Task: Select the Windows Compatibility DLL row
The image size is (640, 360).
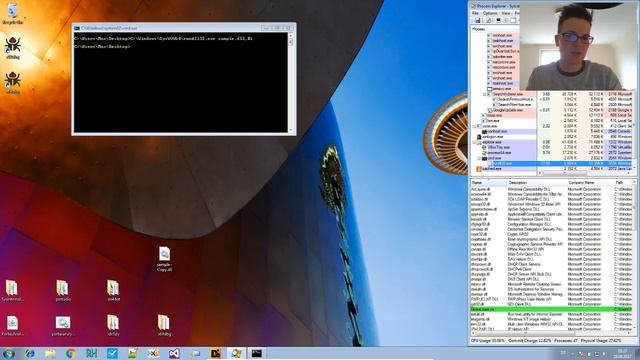Action: pyautogui.click(x=551, y=189)
